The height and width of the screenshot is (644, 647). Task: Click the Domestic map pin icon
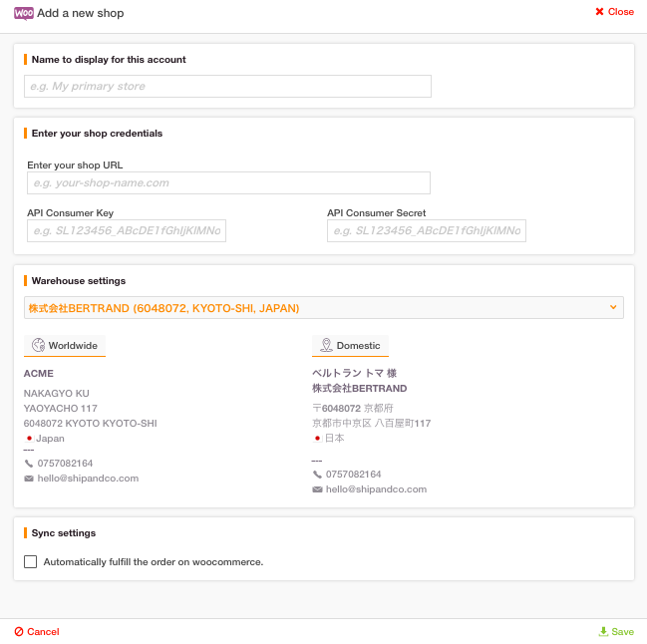pyautogui.click(x=326, y=345)
